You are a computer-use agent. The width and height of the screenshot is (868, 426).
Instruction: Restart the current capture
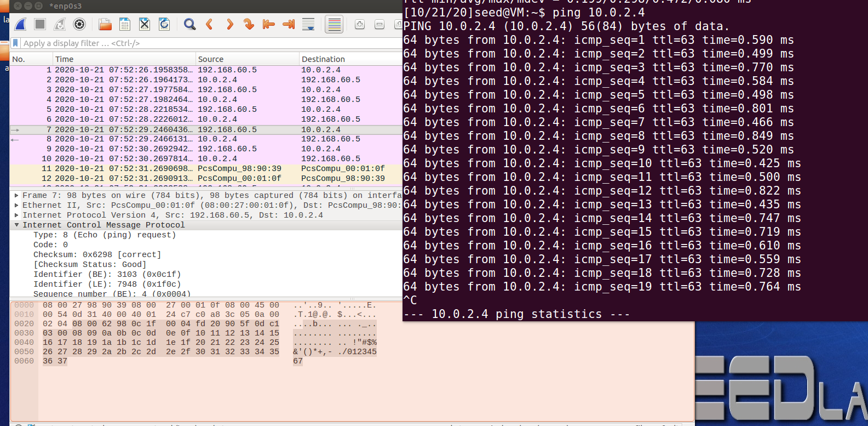60,24
